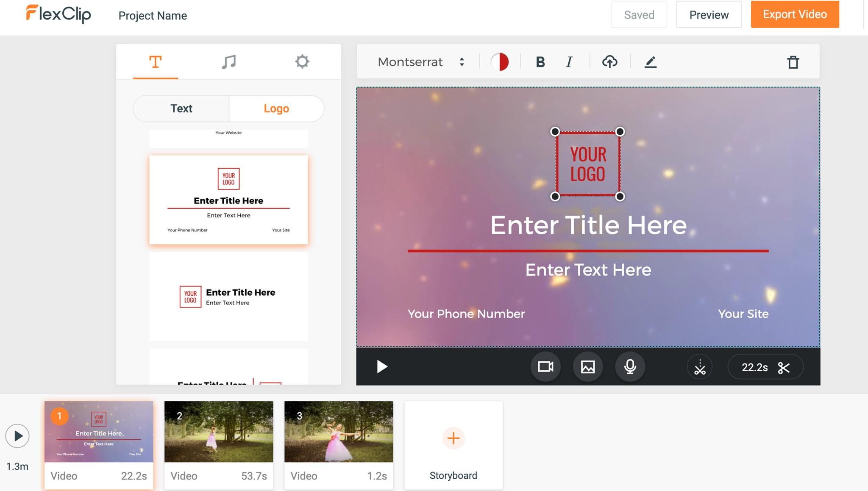Click the microphone voiceover icon
This screenshot has width=868, height=491.
point(630,366)
